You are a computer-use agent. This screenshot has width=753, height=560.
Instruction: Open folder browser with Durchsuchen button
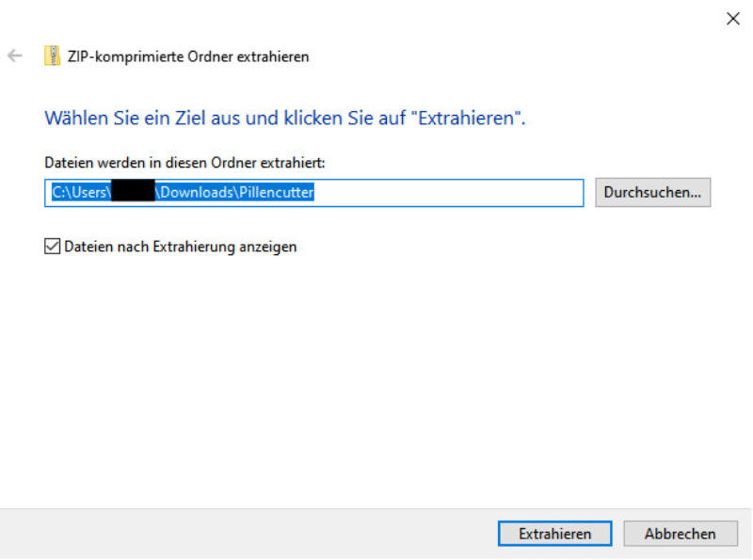(x=652, y=193)
